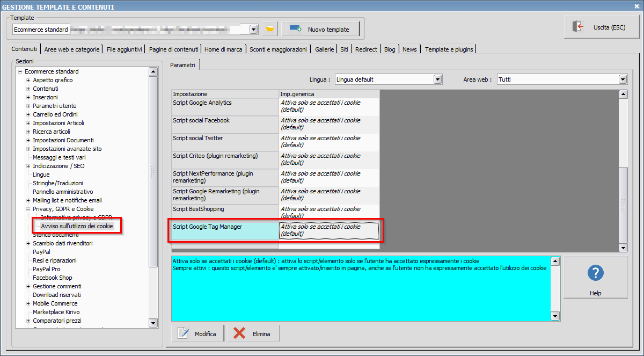Collapse the Privacy, GDPR e Cookie node

click(28, 209)
